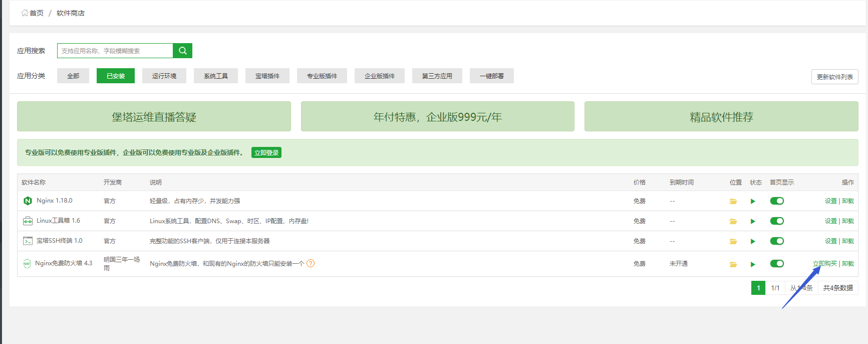The width and height of the screenshot is (868, 344).
Task: Click 设置 for Linux工具箱 1.6
Action: pos(831,221)
